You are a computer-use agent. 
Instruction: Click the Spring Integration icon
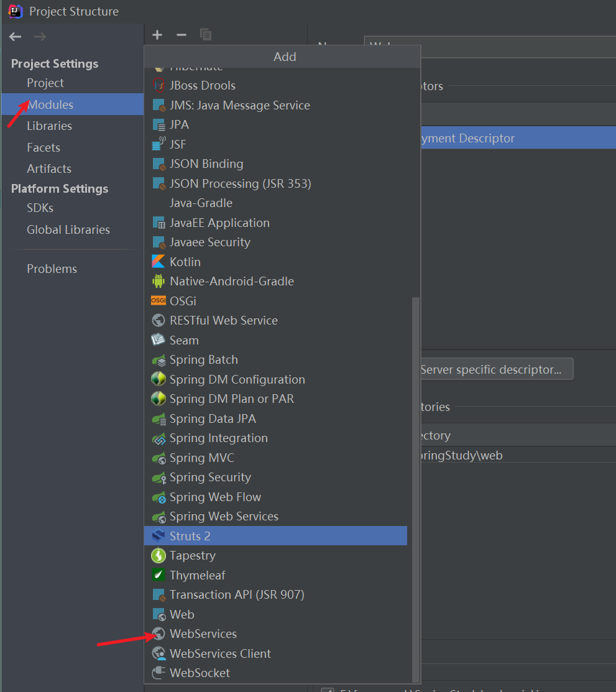(159, 438)
